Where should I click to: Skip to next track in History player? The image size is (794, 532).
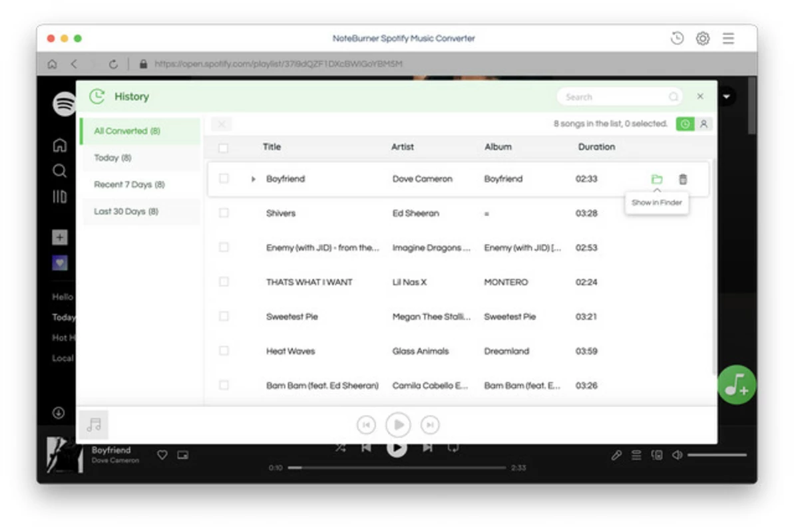point(430,425)
